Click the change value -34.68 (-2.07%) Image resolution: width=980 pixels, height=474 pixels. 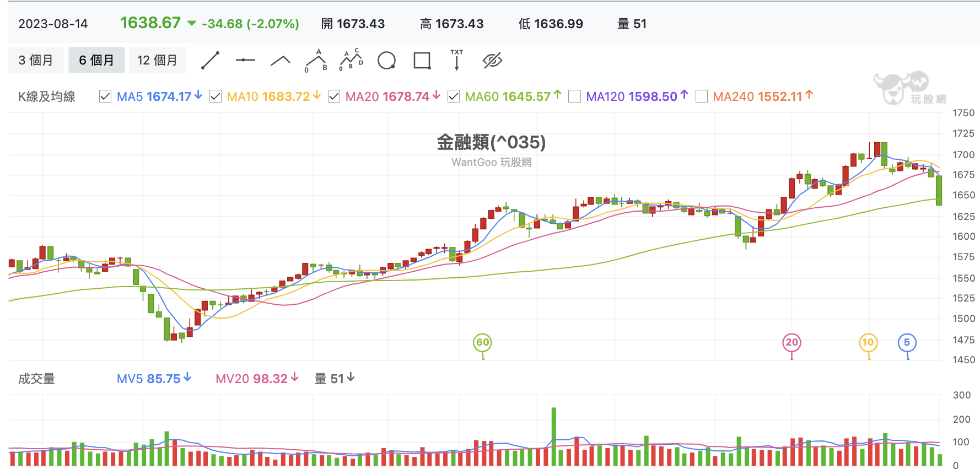click(250, 24)
